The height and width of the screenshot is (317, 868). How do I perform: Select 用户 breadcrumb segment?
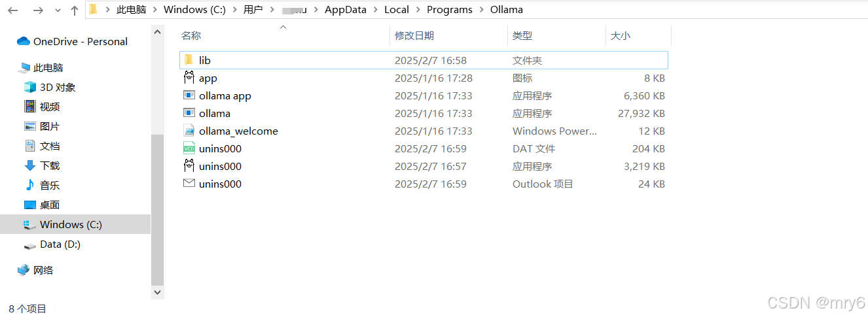point(253,10)
